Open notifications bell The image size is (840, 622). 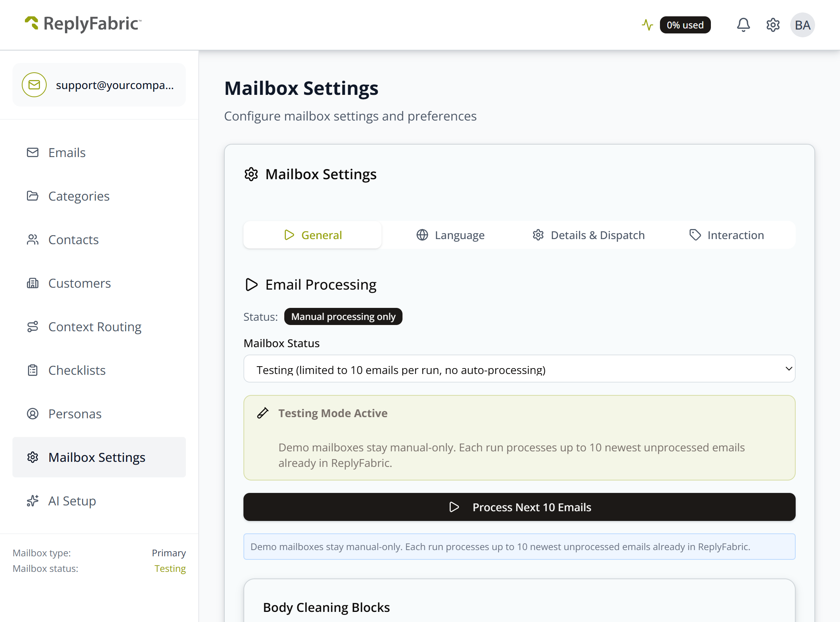point(743,25)
